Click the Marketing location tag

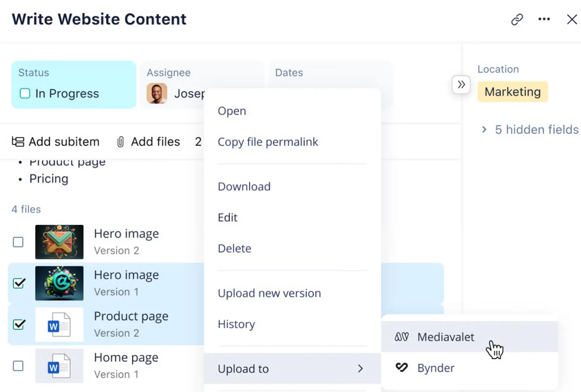pyautogui.click(x=512, y=92)
